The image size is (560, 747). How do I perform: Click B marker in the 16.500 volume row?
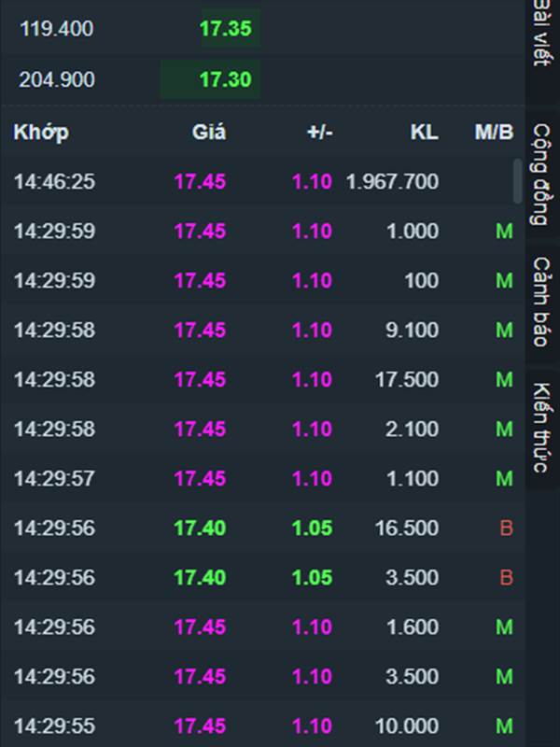[x=506, y=528]
